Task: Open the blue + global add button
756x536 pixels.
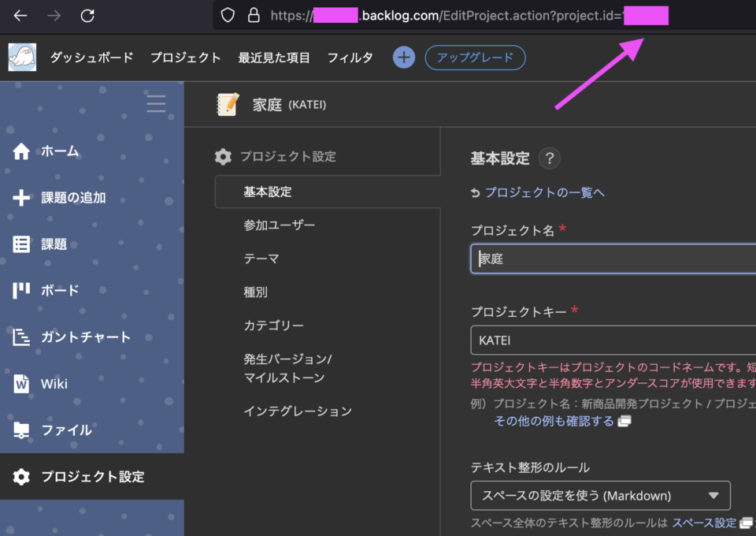Action: [403, 57]
